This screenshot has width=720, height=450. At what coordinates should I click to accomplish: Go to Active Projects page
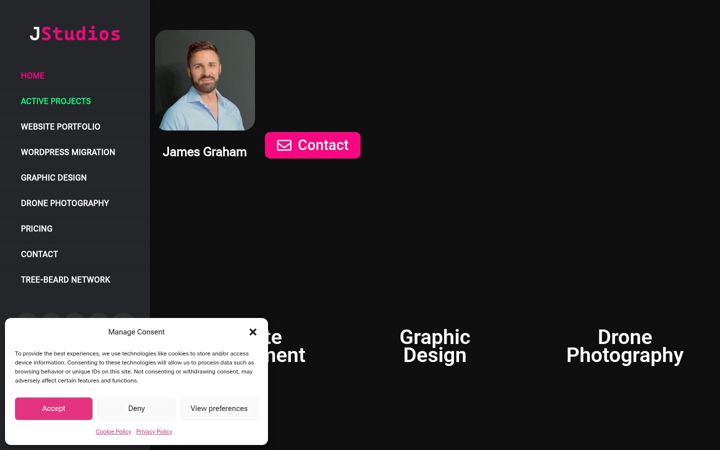56,101
